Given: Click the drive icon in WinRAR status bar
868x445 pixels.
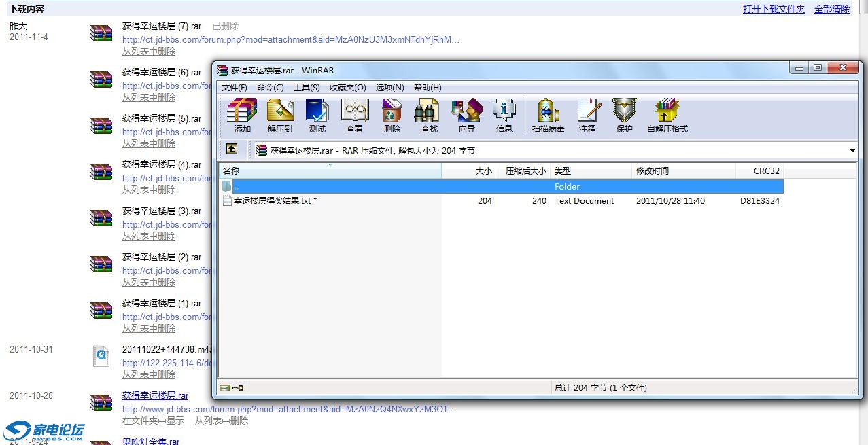Looking at the screenshot, I should [x=225, y=387].
